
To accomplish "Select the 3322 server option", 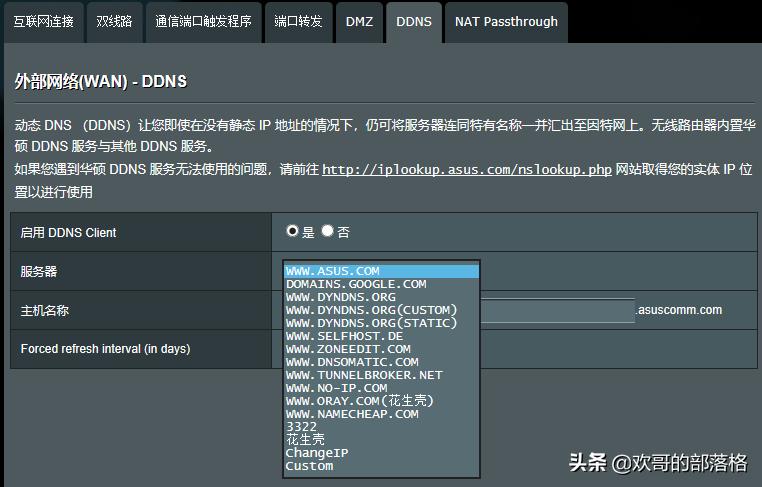I will [x=381, y=427].
